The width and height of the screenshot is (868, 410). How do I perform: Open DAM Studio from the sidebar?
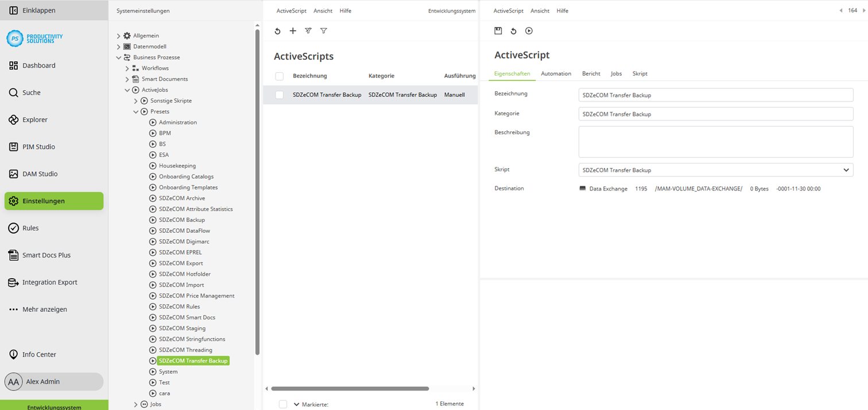coord(40,174)
